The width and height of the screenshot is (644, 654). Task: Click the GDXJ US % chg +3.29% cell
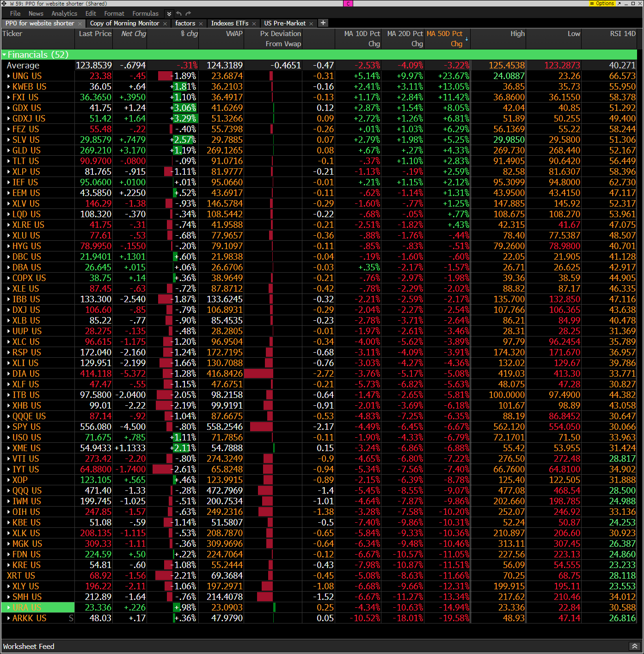173,118
